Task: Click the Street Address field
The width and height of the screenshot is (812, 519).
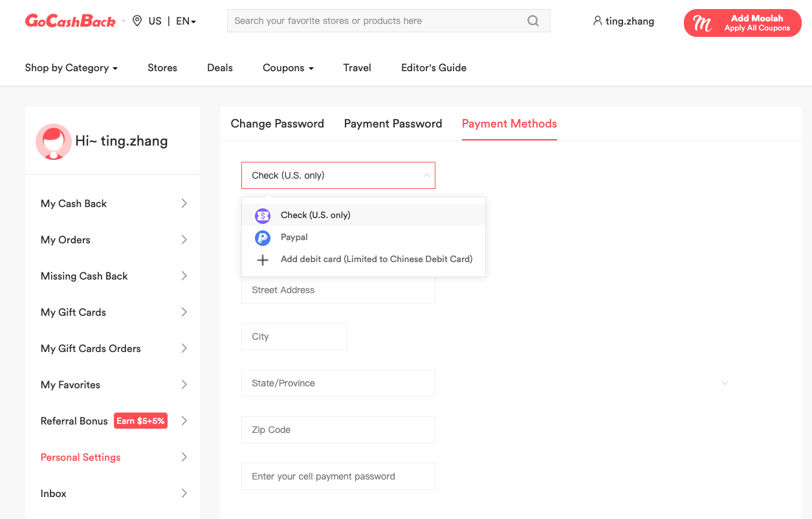Action: point(338,290)
